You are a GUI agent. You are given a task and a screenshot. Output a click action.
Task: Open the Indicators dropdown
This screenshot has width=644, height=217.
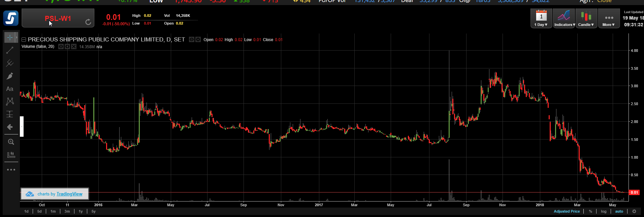(x=564, y=18)
